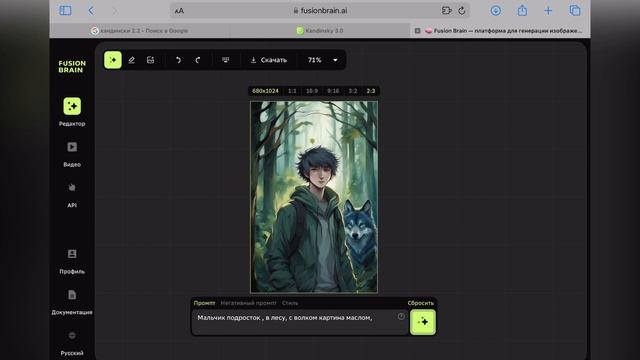Screen dimensions: 640x360
Task: Open the Safari share icon
Action: point(522,11)
